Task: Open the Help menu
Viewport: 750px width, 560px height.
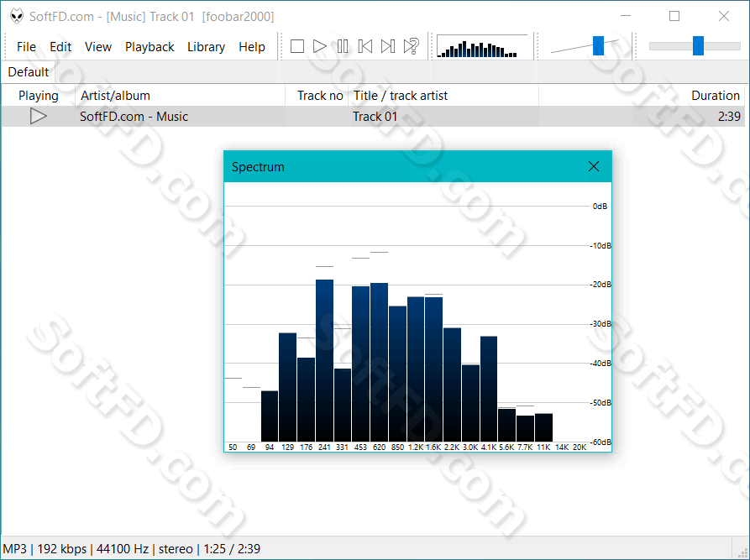Action: [x=252, y=47]
